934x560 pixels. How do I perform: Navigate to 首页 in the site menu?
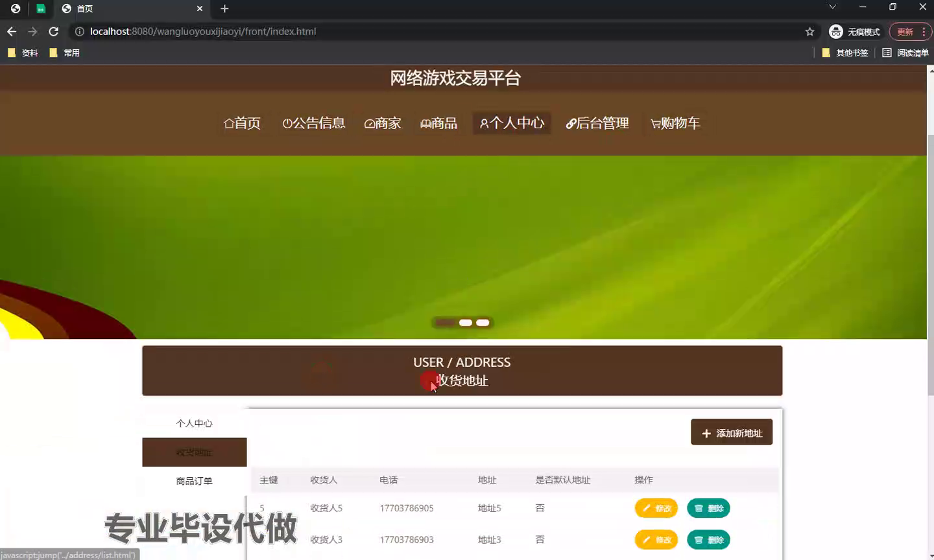(242, 123)
